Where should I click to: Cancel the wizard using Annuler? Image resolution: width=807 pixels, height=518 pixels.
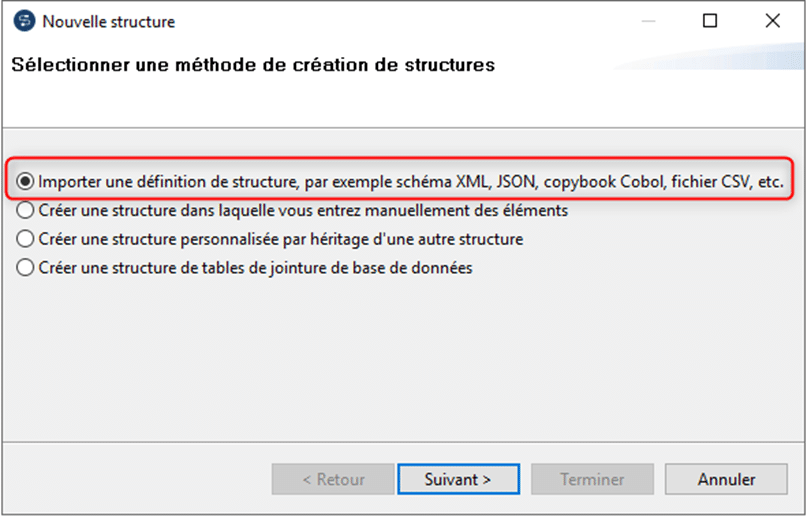[726, 479]
